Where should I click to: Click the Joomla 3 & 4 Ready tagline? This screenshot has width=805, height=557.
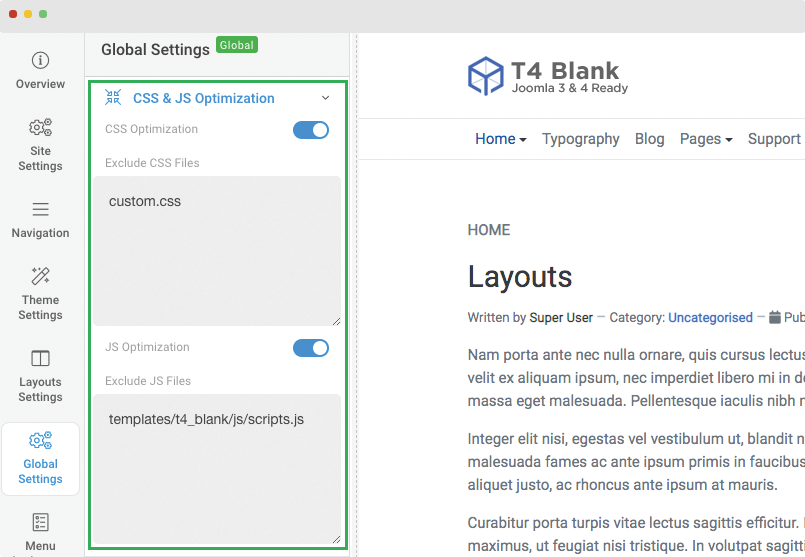pos(570,88)
